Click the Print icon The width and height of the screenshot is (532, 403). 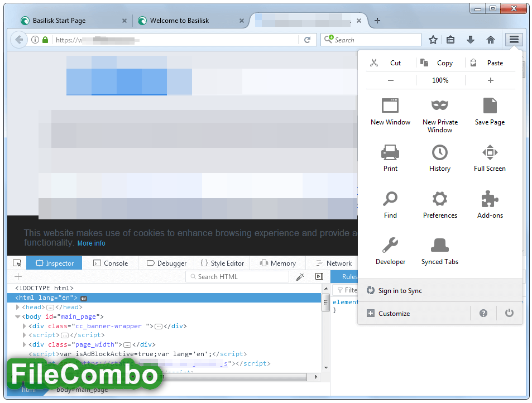(x=390, y=152)
